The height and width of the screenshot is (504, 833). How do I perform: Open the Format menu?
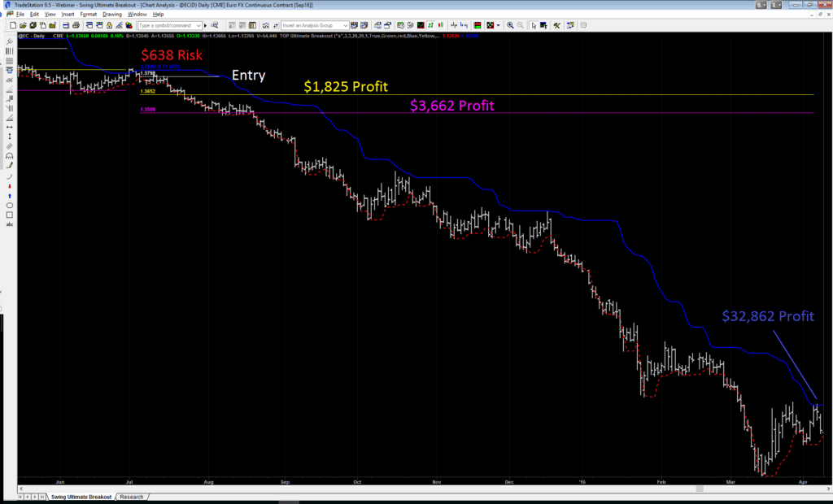point(88,15)
